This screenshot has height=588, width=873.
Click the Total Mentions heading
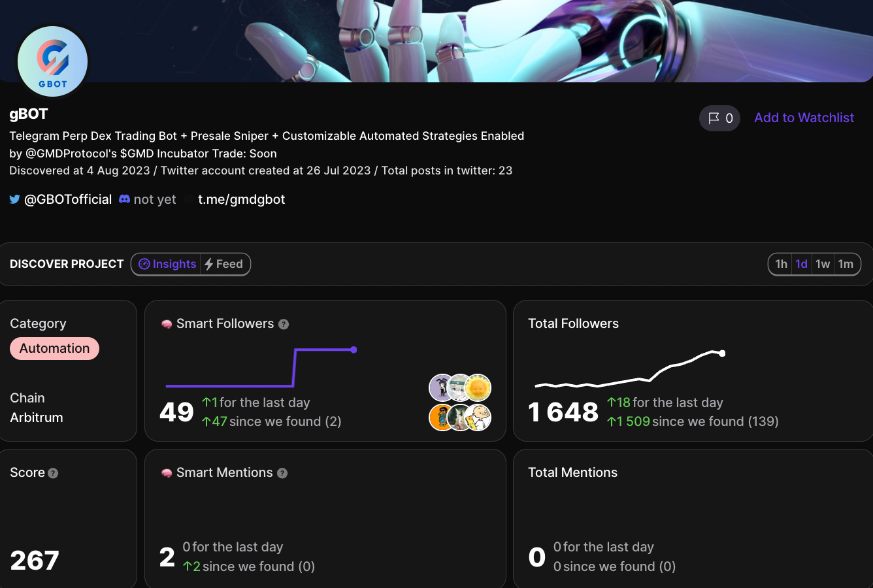point(572,472)
